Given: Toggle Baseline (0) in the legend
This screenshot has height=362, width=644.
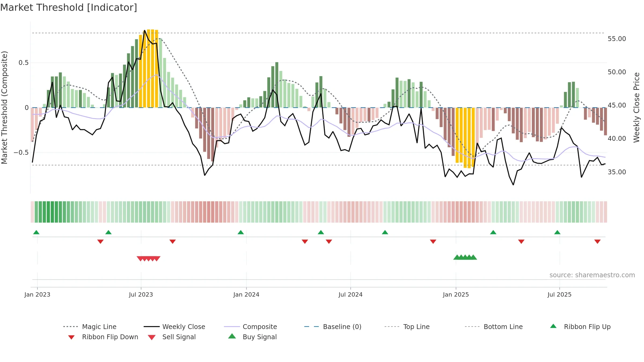Looking at the screenshot, I should click(333, 327).
